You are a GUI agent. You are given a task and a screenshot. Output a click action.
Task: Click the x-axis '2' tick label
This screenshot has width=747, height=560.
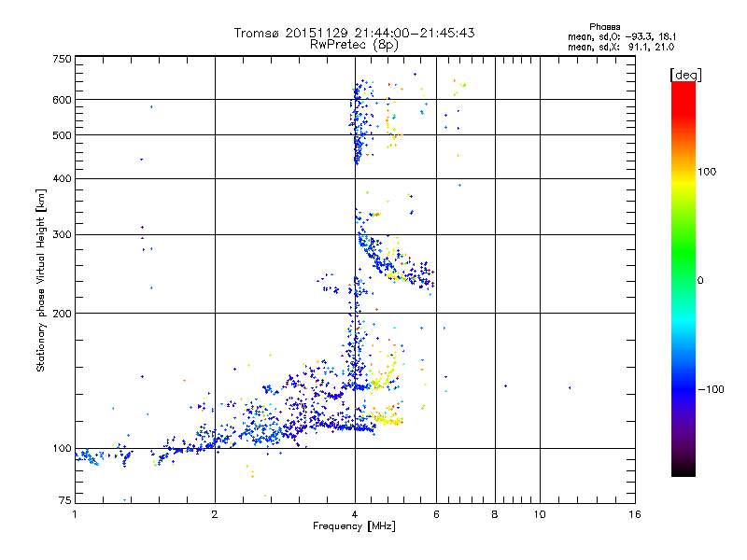pyautogui.click(x=215, y=514)
